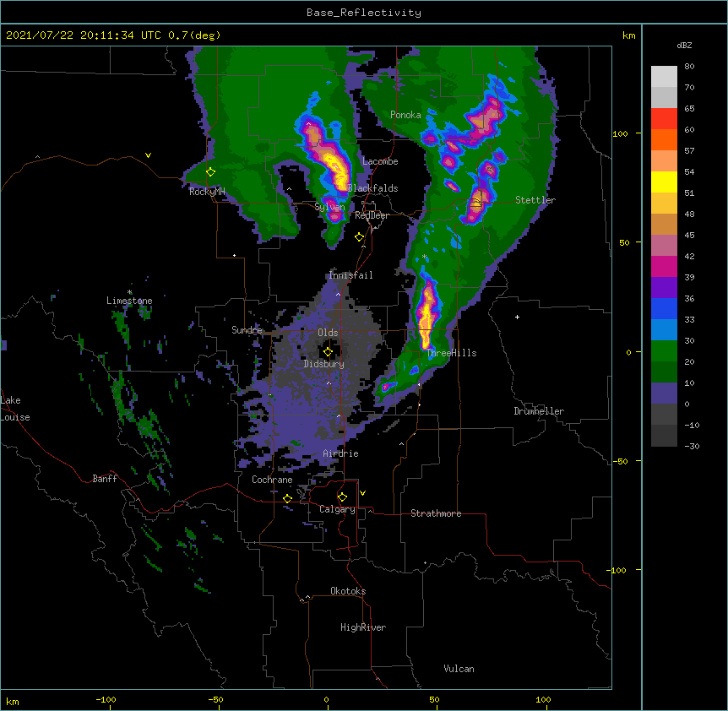Screen dimensions: 728x711
Task: Select the Lake Louise label
Action: (x=15, y=409)
